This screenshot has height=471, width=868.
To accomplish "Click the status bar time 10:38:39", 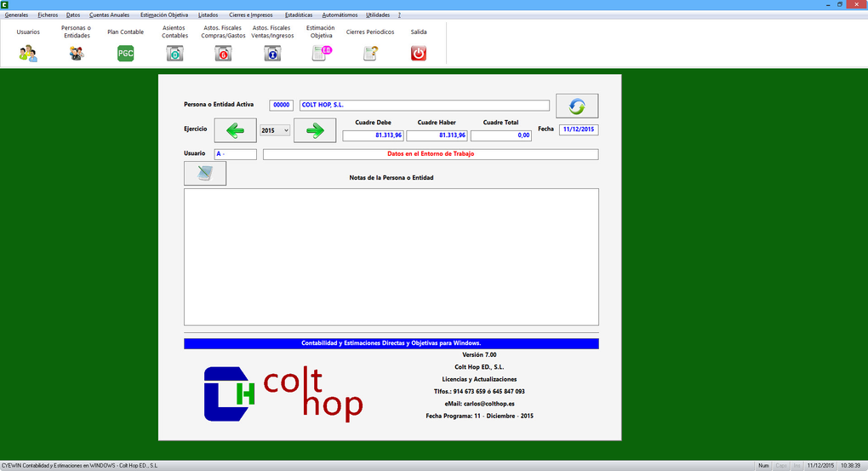I will point(851,465).
